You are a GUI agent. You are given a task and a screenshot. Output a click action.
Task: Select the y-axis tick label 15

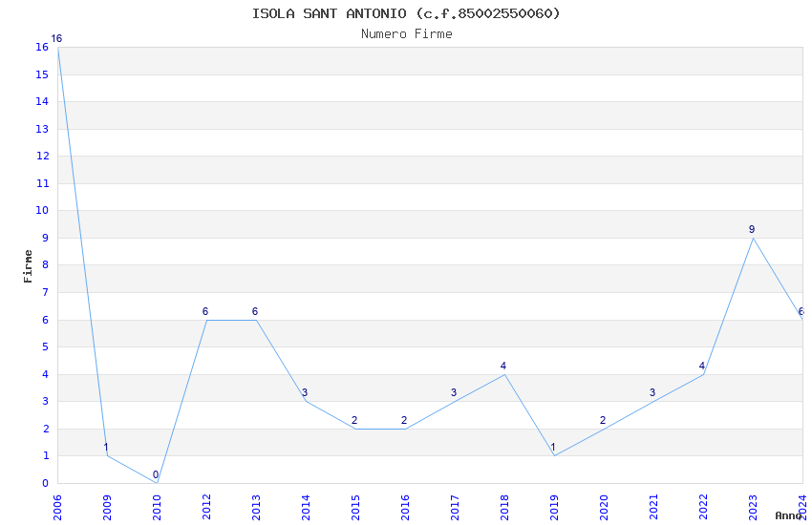point(42,74)
